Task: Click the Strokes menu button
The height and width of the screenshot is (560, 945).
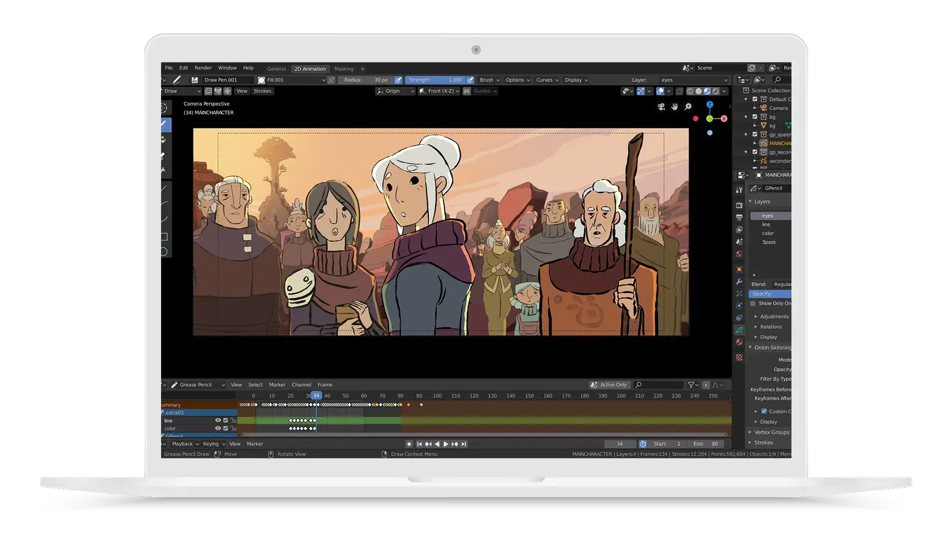Action: pos(262,91)
